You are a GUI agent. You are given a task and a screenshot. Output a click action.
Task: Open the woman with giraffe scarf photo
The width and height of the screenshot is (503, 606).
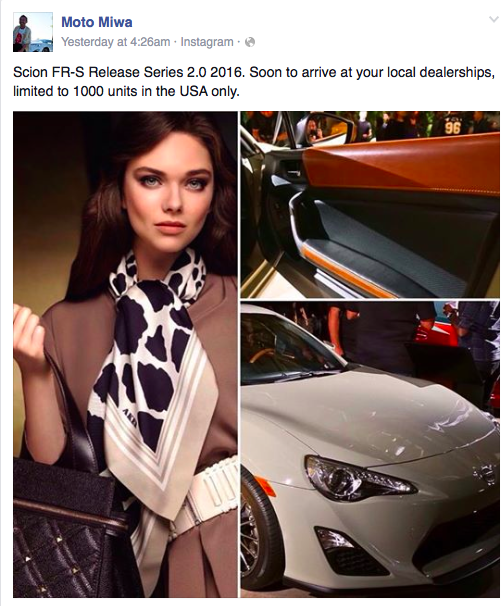(125, 354)
